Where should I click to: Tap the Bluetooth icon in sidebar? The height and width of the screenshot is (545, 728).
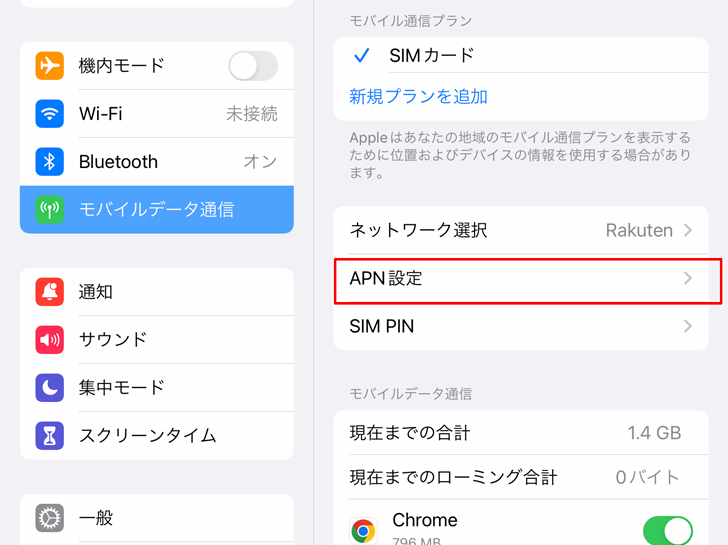point(50,162)
